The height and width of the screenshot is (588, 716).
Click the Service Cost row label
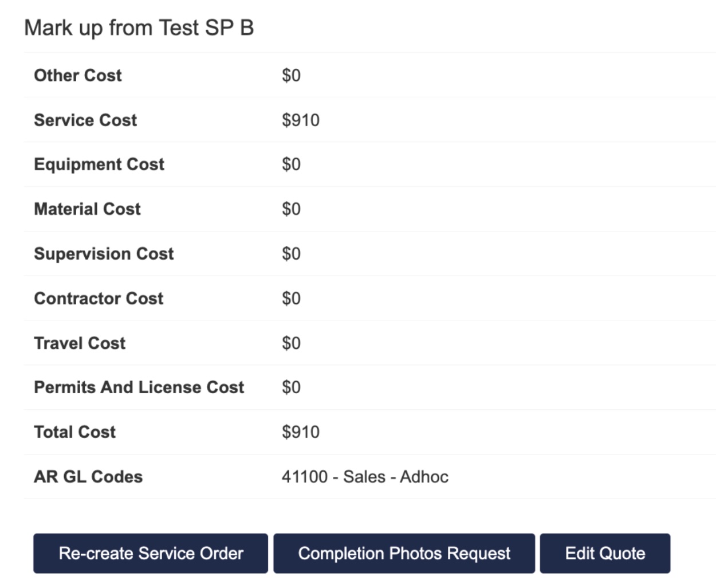(85, 120)
